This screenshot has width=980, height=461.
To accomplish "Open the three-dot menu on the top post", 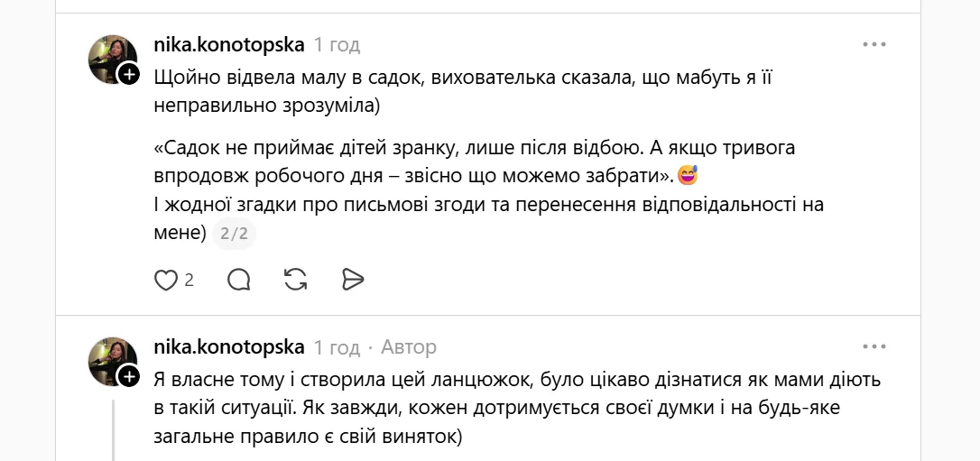I will point(874,44).
